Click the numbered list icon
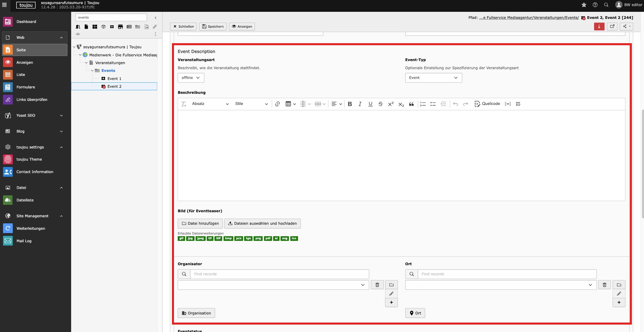 tap(423, 104)
